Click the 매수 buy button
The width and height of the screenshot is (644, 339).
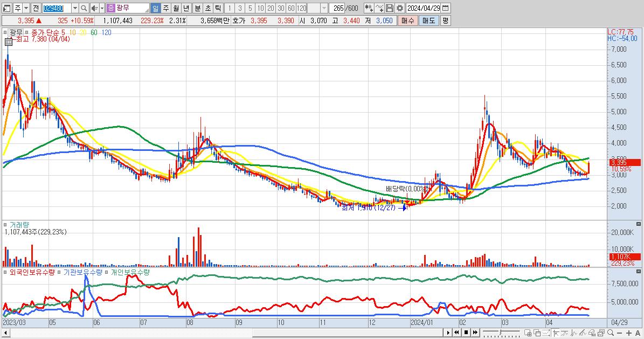coord(407,20)
